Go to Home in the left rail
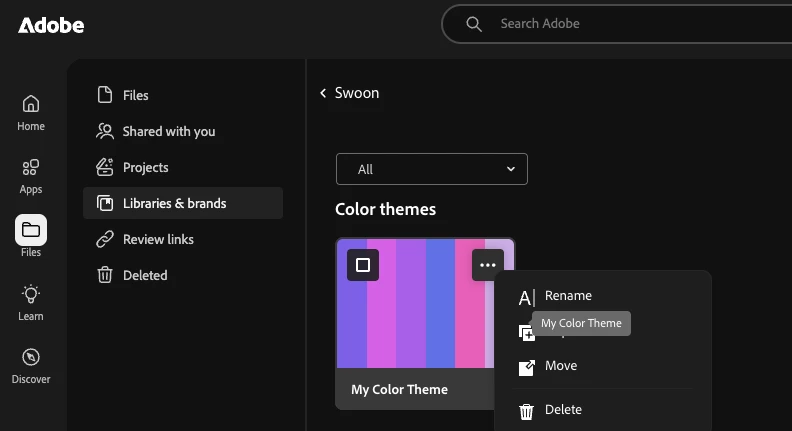This screenshot has height=431, width=792. [x=31, y=113]
